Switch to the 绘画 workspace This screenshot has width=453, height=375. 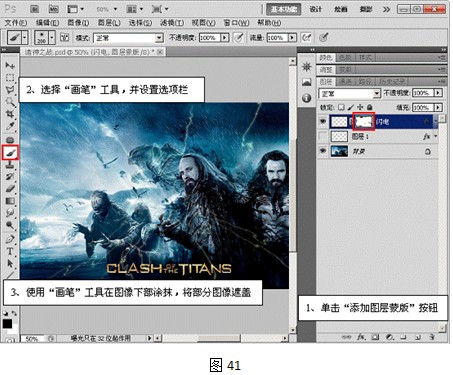click(341, 9)
